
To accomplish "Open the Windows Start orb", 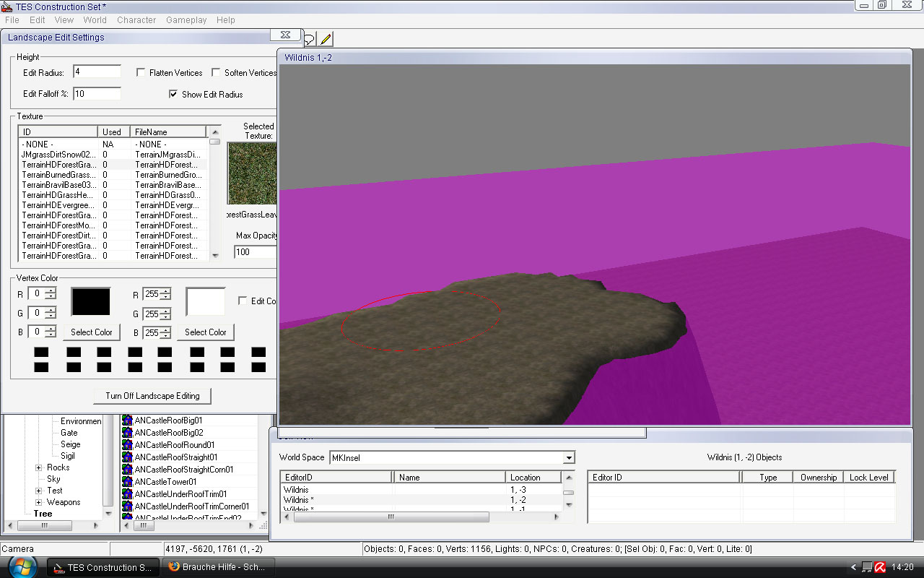I will point(22,566).
